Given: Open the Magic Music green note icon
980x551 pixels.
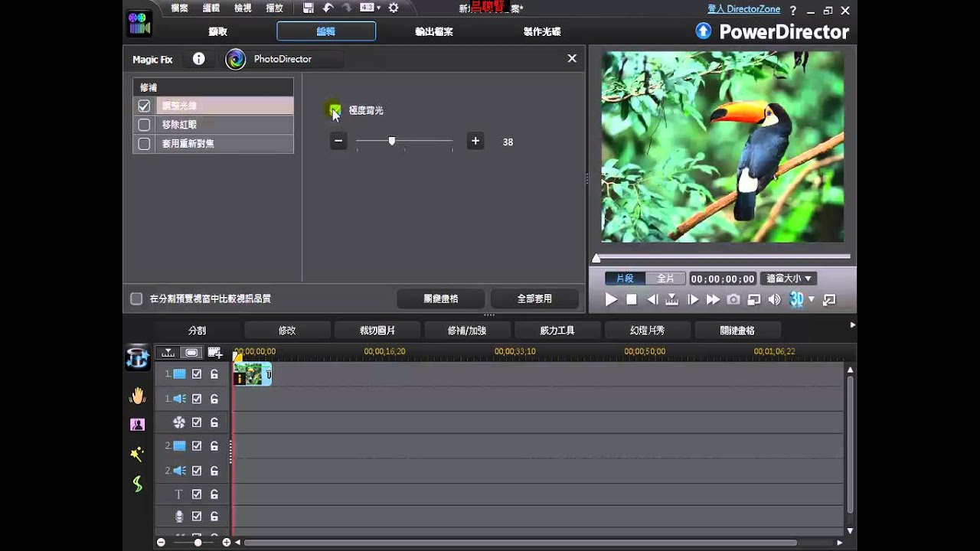Looking at the screenshot, I should click(138, 484).
